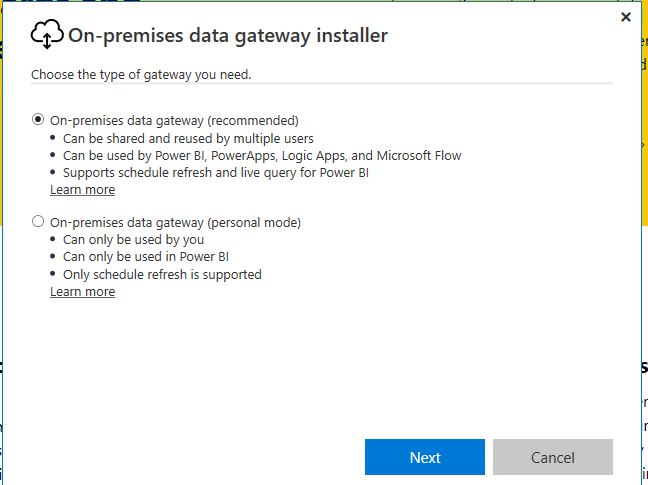
Task: Select the personal mode gateway radio button
Action: coord(38,222)
